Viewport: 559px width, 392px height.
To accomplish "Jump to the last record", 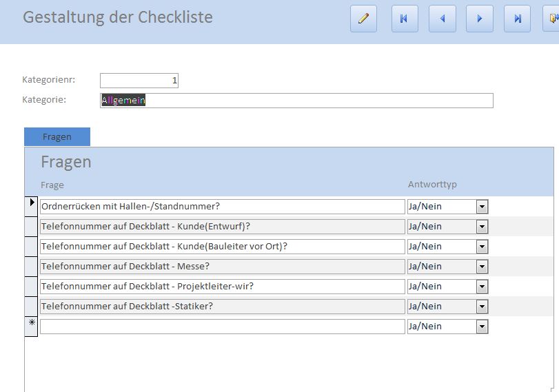I will tap(517, 19).
